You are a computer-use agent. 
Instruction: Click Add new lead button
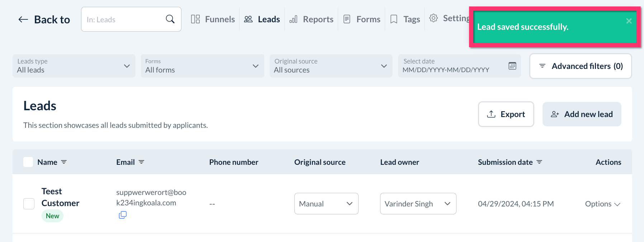[x=582, y=114]
